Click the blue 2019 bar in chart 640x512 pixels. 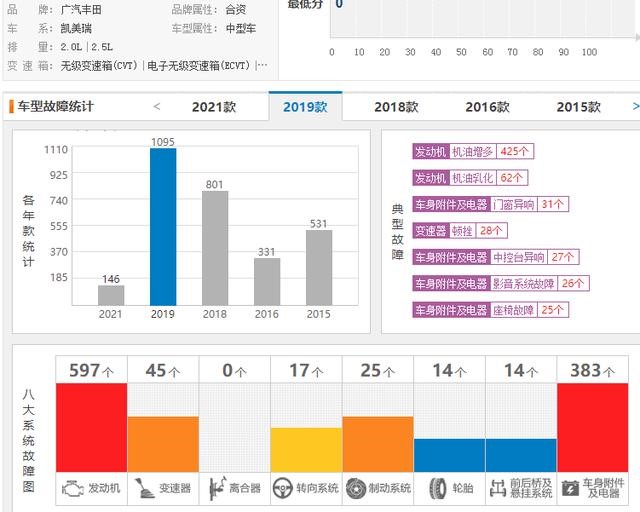(x=163, y=227)
